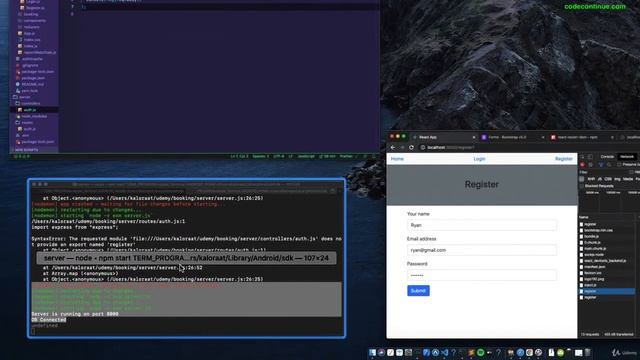Close the Forms Bootstrap browser tab
Viewport: 640px width, 360px height.
tap(543, 137)
